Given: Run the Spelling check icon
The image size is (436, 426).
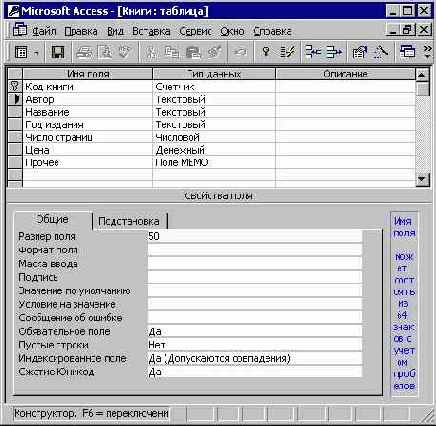Looking at the screenshot, I should 125,52.
